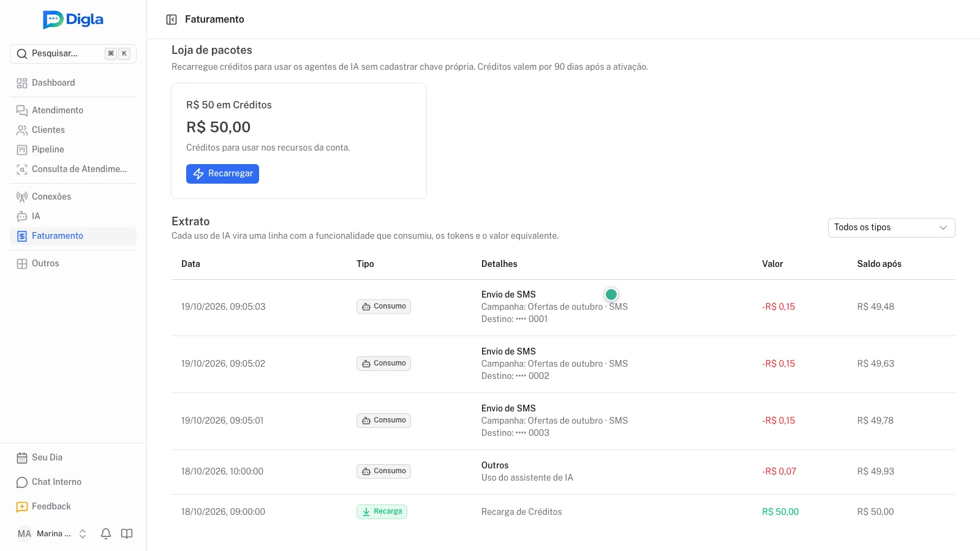Click the Outros grid icon
Viewport: 980px width, 551px height.
click(22, 264)
